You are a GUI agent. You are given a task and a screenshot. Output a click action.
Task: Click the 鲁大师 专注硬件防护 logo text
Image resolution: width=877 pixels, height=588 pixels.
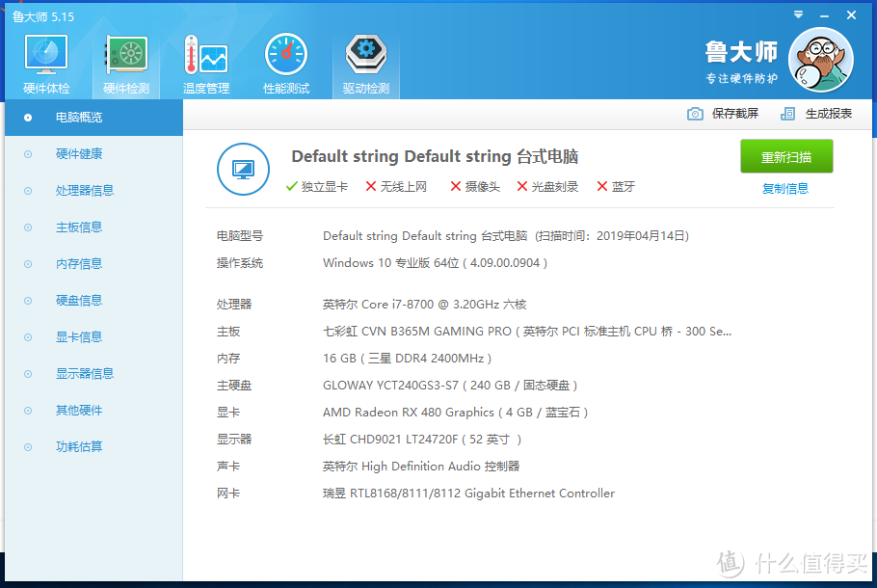(x=741, y=62)
